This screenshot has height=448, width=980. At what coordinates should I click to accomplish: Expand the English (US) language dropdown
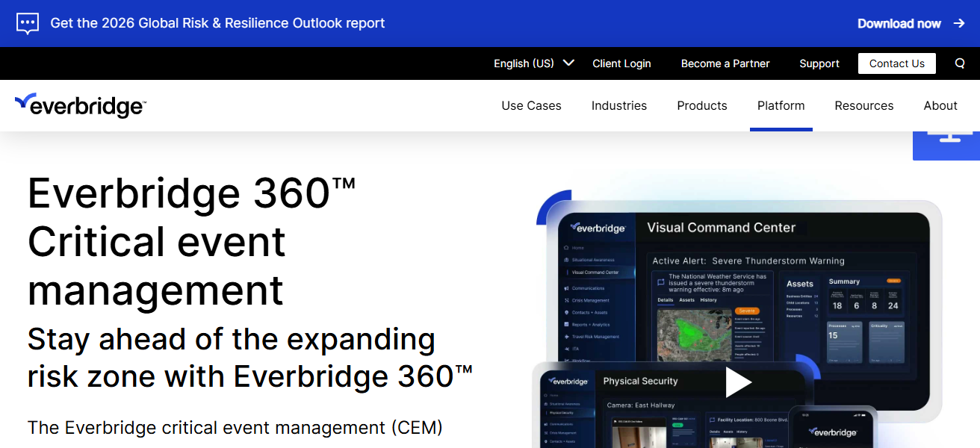pyautogui.click(x=533, y=63)
